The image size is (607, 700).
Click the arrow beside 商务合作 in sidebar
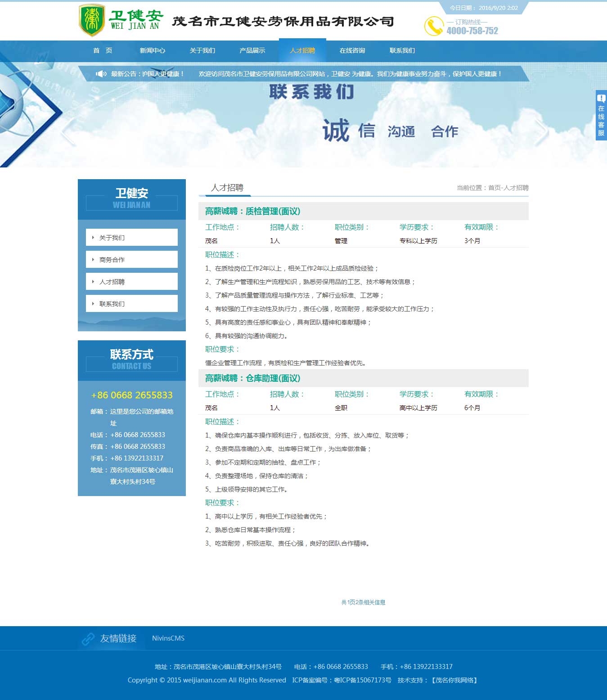(x=93, y=260)
